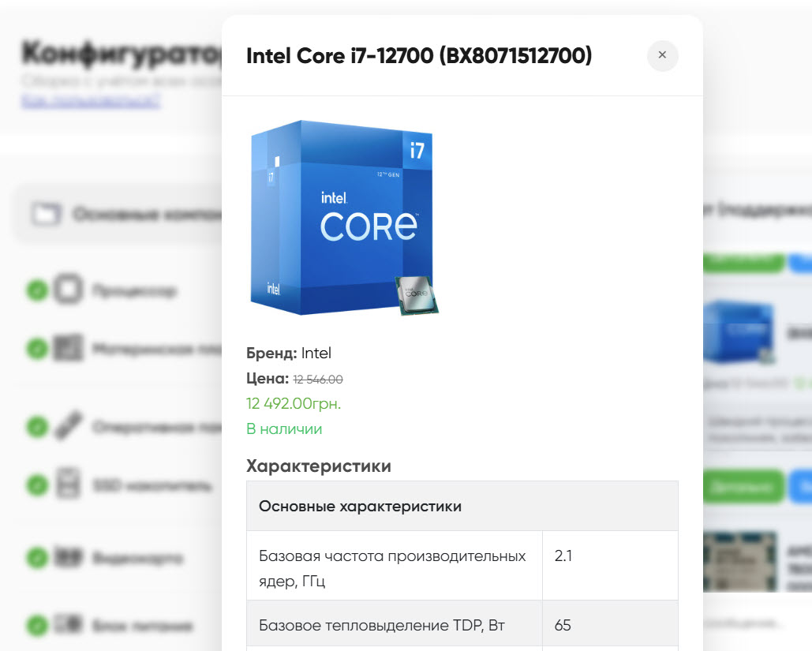Click the blurred video card icon in the background sidebar

coord(69,557)
